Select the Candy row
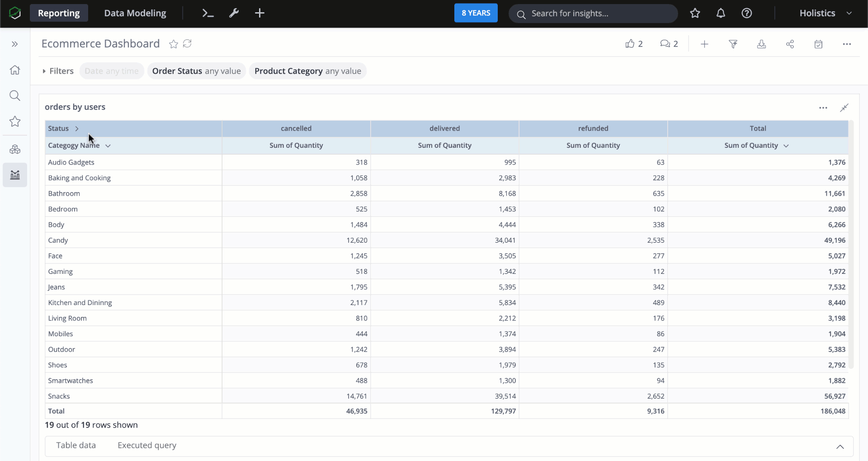This screenshot has width=868, height=461. point(447,240)
